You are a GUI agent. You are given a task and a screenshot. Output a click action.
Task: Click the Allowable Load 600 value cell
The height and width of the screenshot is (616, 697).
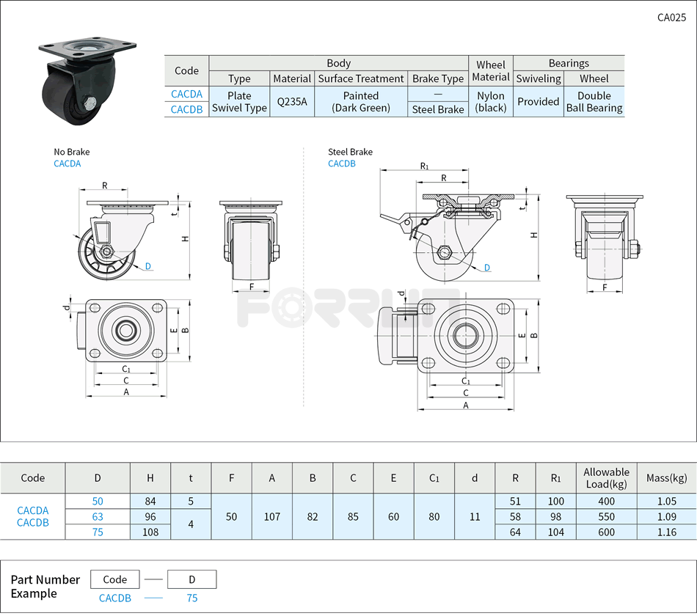pyautogui.click(x=605, y=532)
